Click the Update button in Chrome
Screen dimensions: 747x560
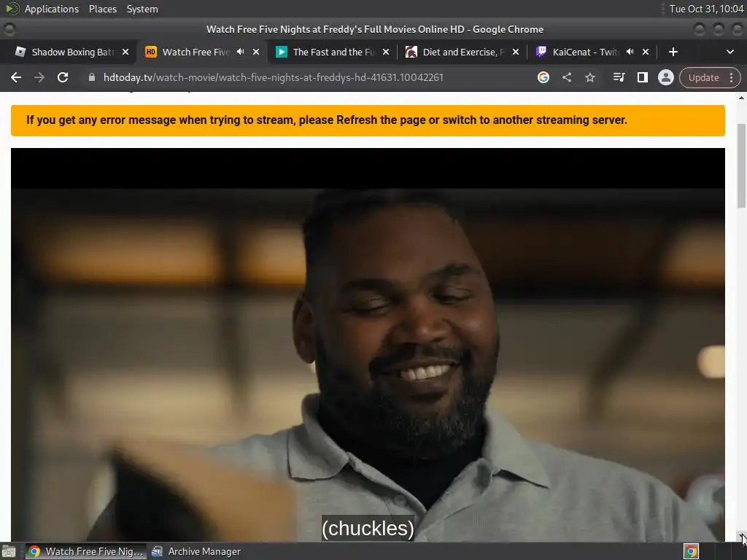click(703, 77)
